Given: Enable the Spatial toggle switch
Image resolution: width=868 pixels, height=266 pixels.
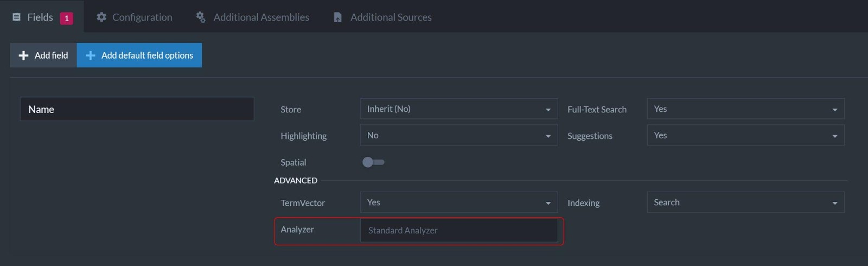Looking at the screenshot, I should coord(373,162).
